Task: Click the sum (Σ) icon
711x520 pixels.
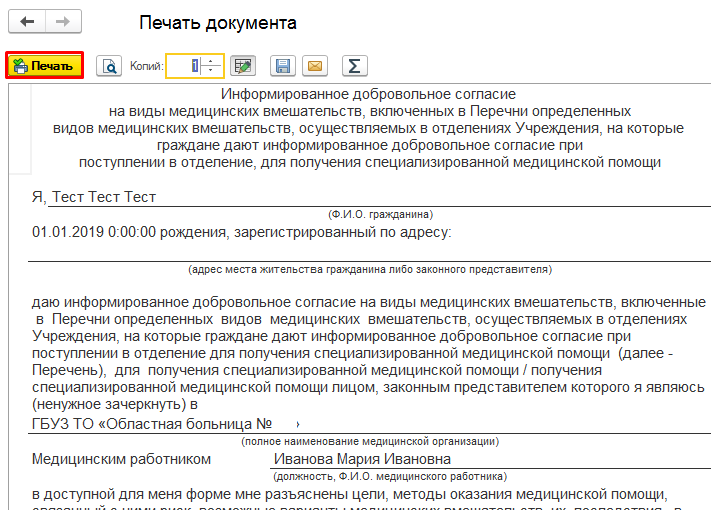Action: click(x=353, y=66)
